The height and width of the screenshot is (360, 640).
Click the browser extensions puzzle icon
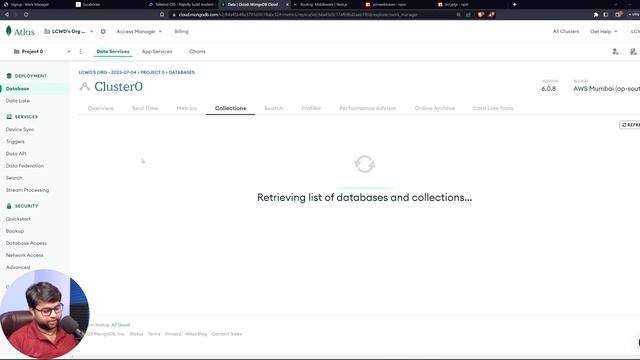coord(596,14)
